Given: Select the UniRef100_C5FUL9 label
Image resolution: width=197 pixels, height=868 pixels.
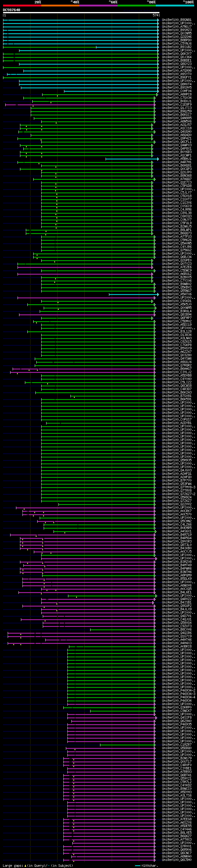Looking at the screenshot, I should click(x=177, y=223).
